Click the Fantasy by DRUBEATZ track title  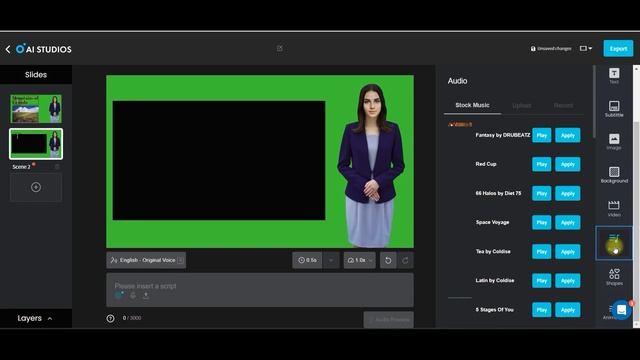pyautogui.click(x=503, y=135)
